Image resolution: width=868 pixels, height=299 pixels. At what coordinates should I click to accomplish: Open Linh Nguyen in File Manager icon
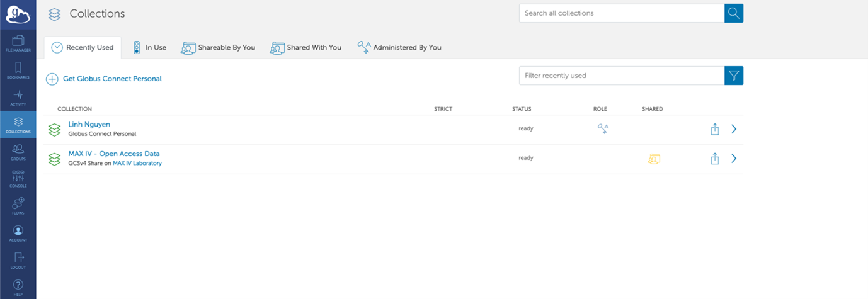[715, 129]
